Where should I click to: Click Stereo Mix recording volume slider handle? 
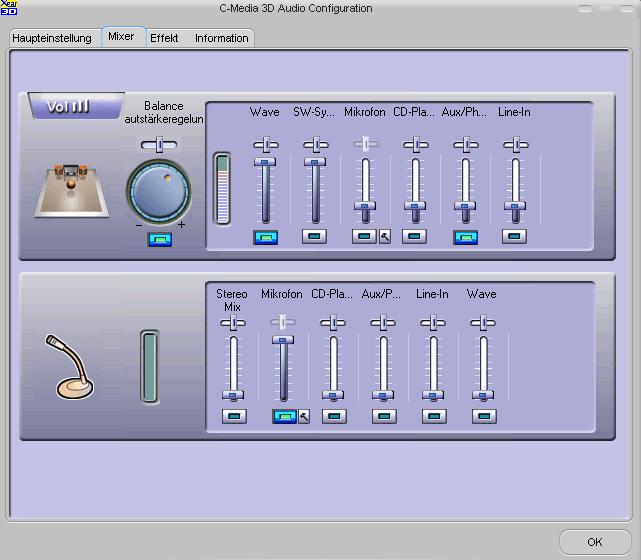(233, 395)
